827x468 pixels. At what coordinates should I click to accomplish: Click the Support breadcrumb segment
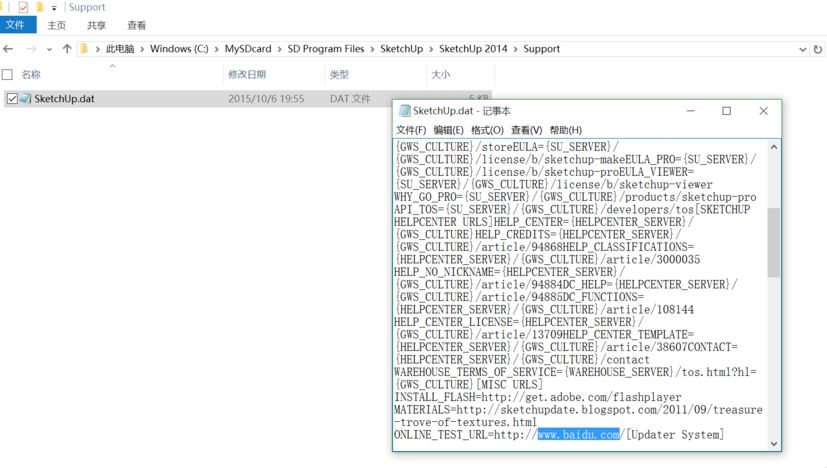[542, 49]
